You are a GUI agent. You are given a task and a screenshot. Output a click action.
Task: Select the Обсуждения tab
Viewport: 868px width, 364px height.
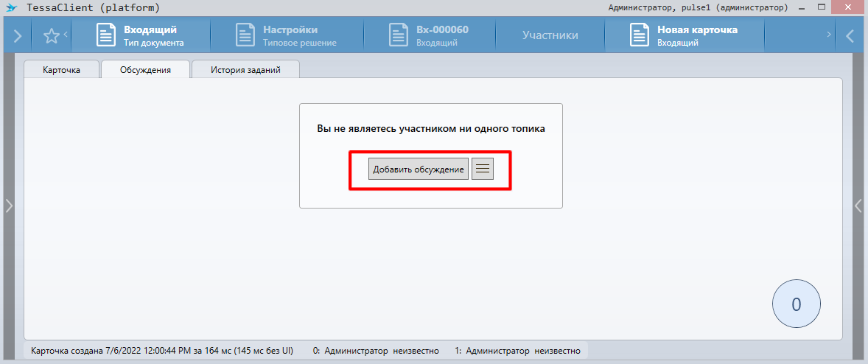pos(145,70)
